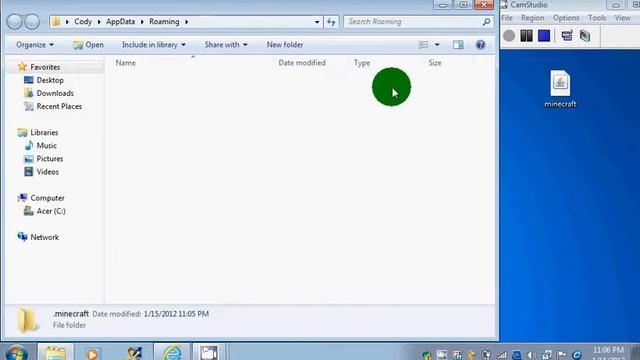Open the Windows Start menu

point(17,353)
